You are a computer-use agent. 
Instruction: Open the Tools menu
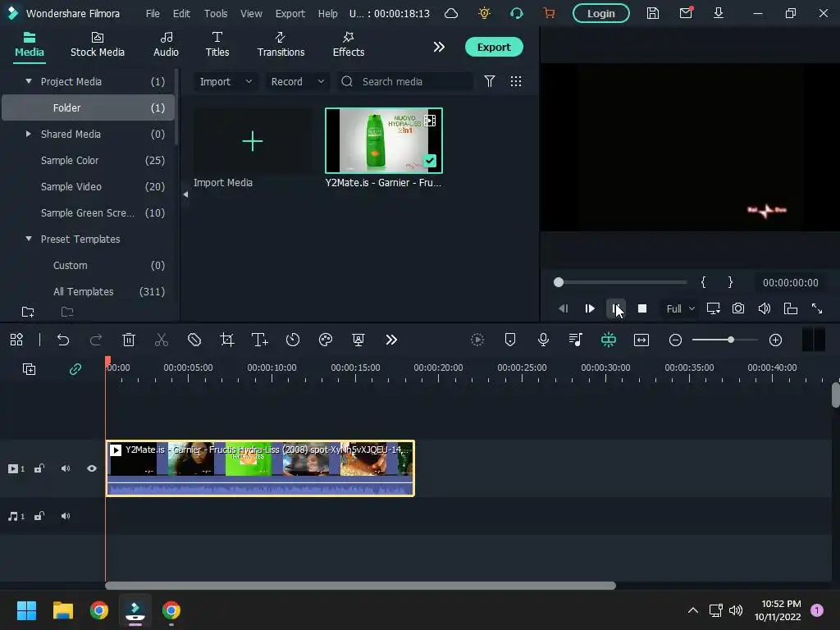click(x=216, y=13)
